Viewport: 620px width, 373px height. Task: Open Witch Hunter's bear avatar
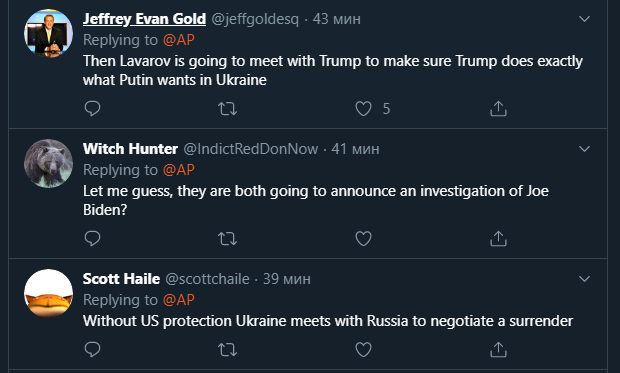[x=48, y=163]
